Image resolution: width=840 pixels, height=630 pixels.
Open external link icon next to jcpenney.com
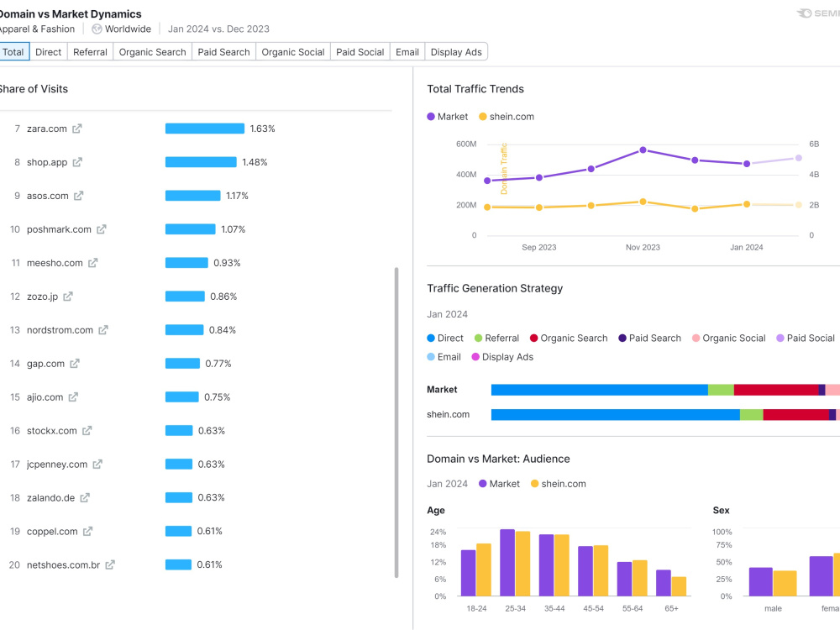[97, 464]
